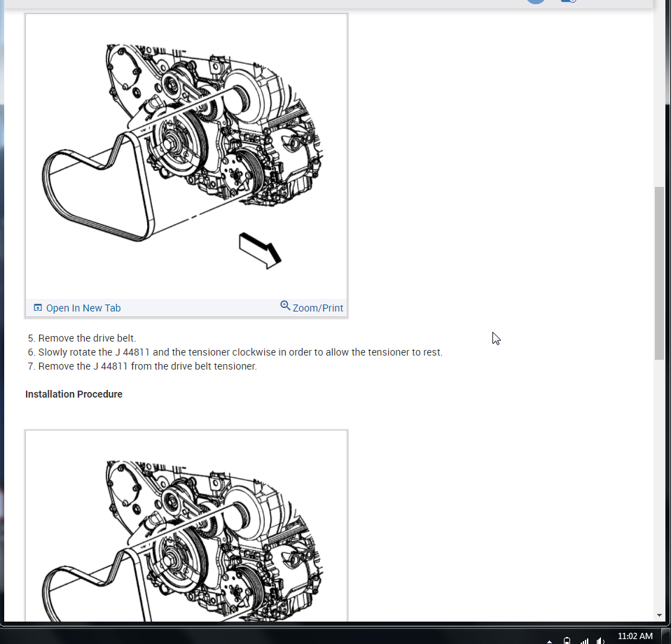
Task: Click the 'Installation Procedure' heading
Action: tap(74, 394)
